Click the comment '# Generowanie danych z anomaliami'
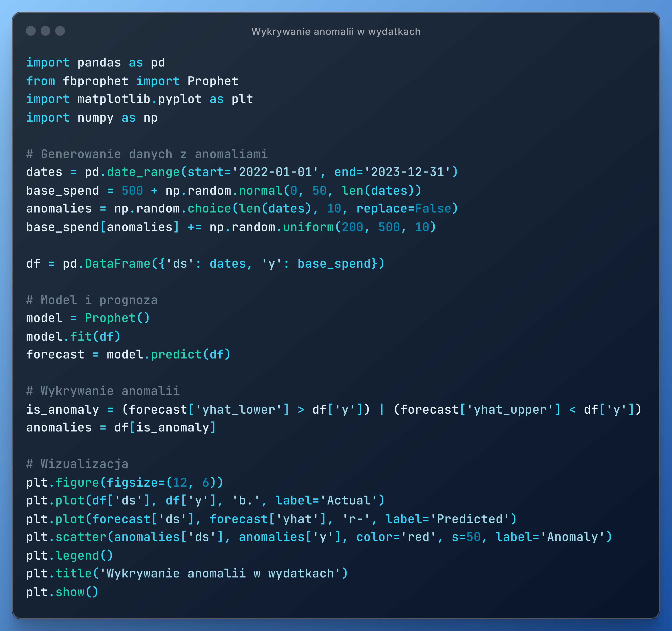The image size is (672, 631). (x=147, y=154)
